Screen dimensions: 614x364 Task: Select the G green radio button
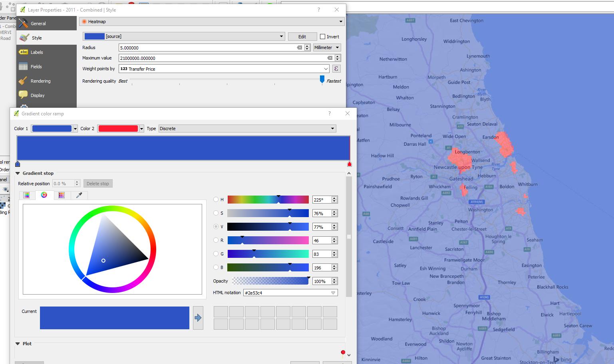pos(216,254)
